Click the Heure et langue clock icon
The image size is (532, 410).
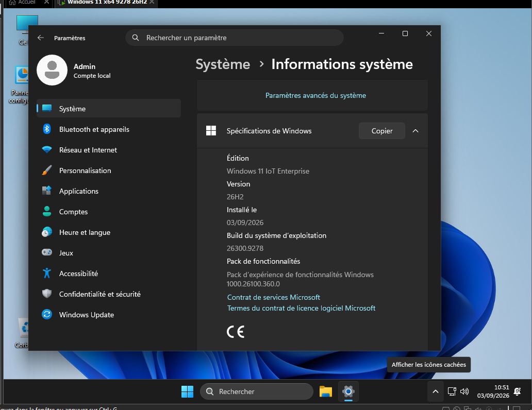coord(47,232)
